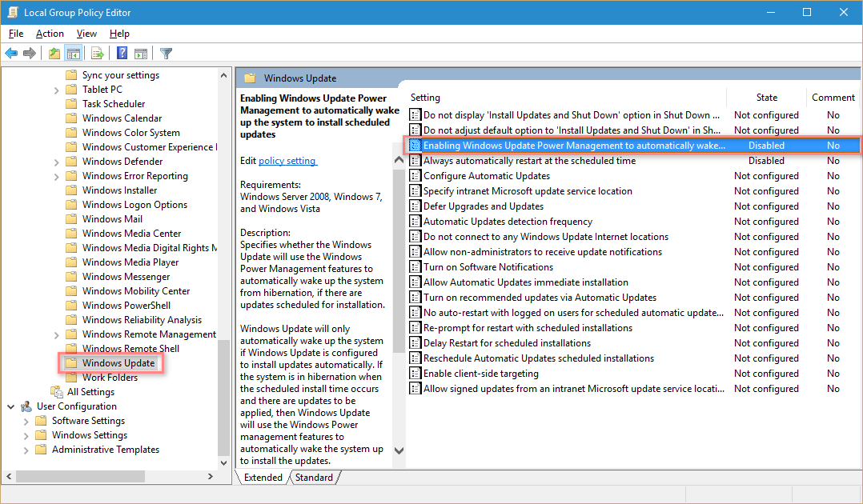863x504 pixels.
Task: Expand the Windows Settings node under User Configuration
Action: pos(26,436)
